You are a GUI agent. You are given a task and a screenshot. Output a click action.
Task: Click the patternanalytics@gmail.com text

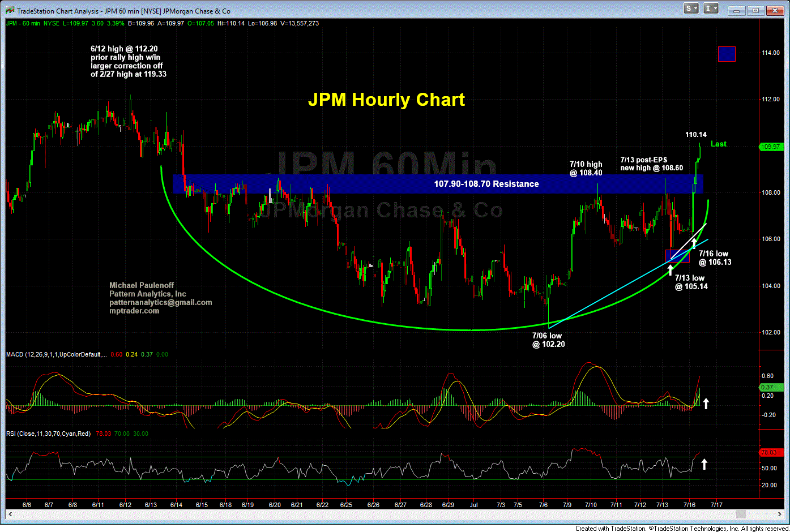161,302
